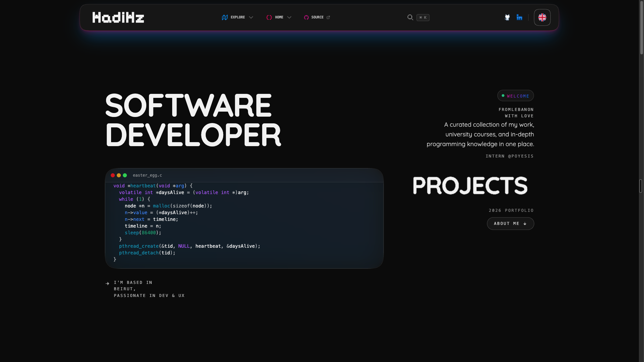
Task: Click the down arrow inside About Me
Action: tap(525, 224)
